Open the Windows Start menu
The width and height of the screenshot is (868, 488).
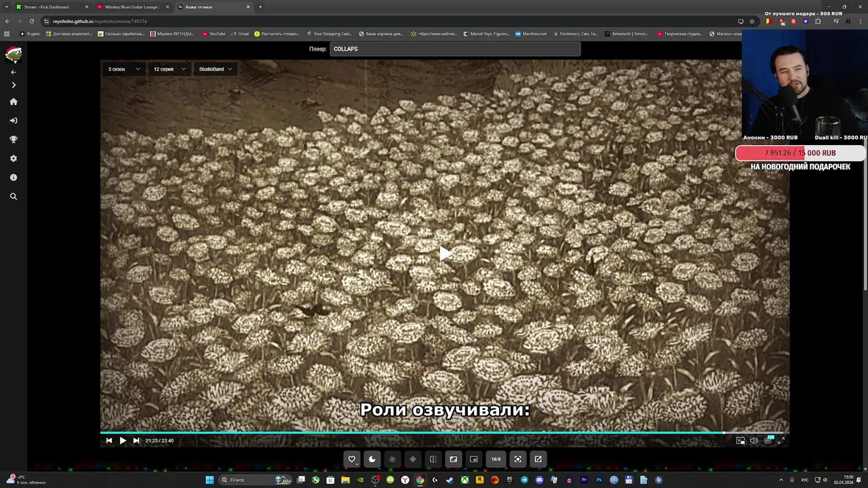210,480
